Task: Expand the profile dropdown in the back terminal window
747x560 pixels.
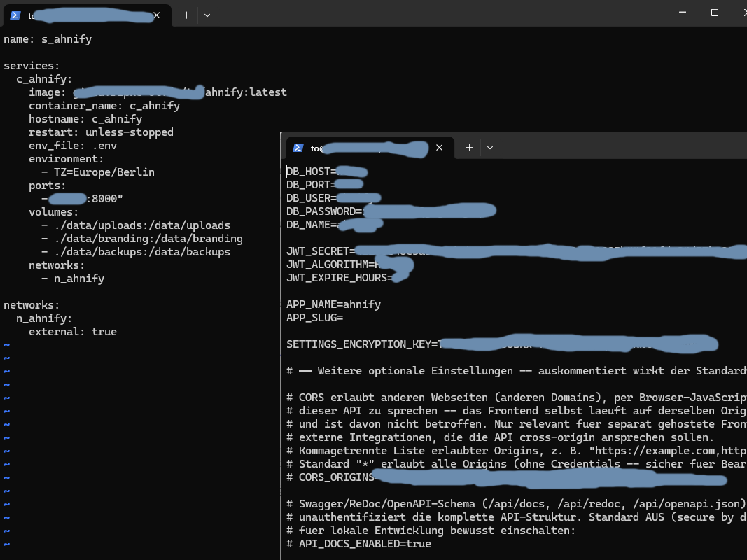Action: 207,15
